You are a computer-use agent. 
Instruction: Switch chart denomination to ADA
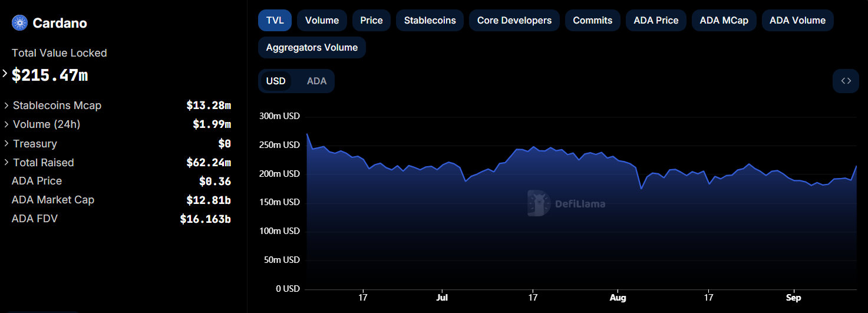click(316, 81)
